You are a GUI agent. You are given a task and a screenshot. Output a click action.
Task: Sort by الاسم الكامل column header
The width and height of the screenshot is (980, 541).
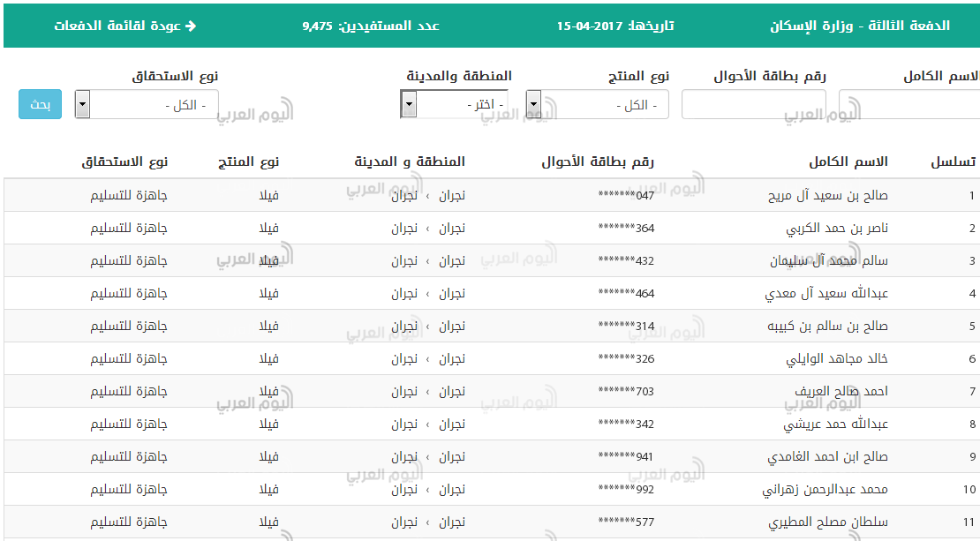pos(848,162)
